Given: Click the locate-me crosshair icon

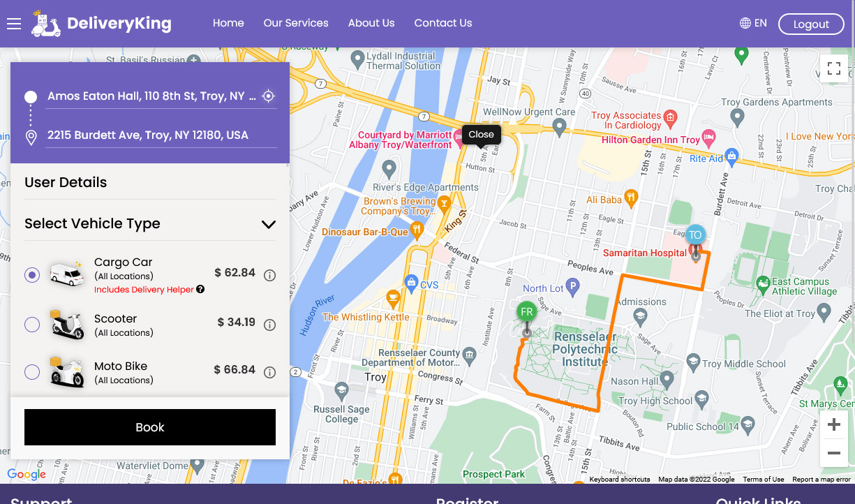Looking at the screenshot, I should click(x=268, y=96).
